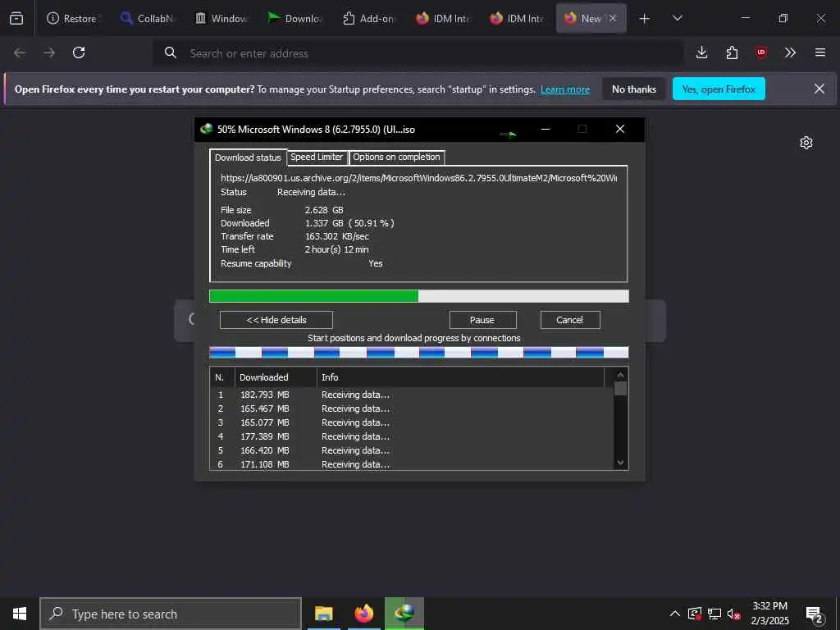This screenshot has height=630, width=840.
Task: Switch to the Add-ons tab
Action: 368,18
